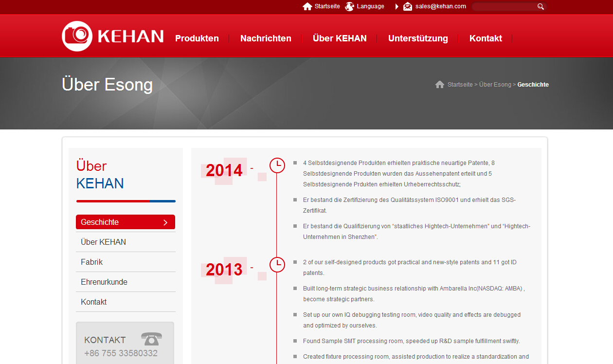Click the globe icon beside Language

click(349, 6)
